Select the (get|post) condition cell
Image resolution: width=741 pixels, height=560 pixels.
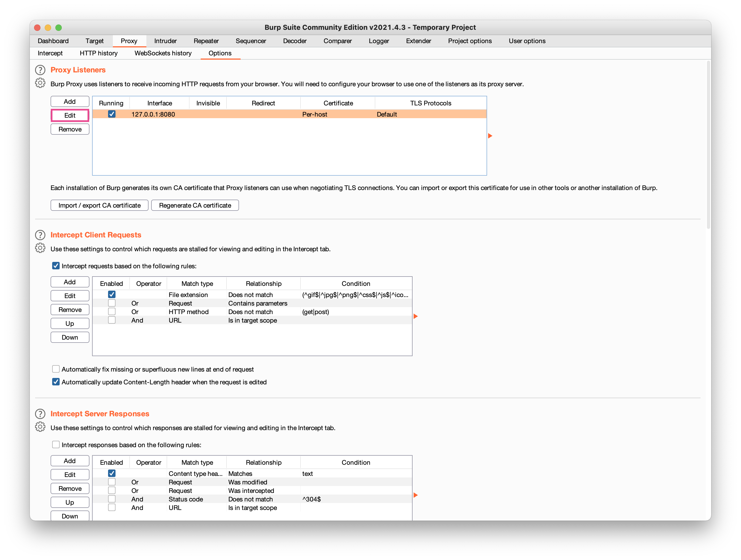click(356, 312)
